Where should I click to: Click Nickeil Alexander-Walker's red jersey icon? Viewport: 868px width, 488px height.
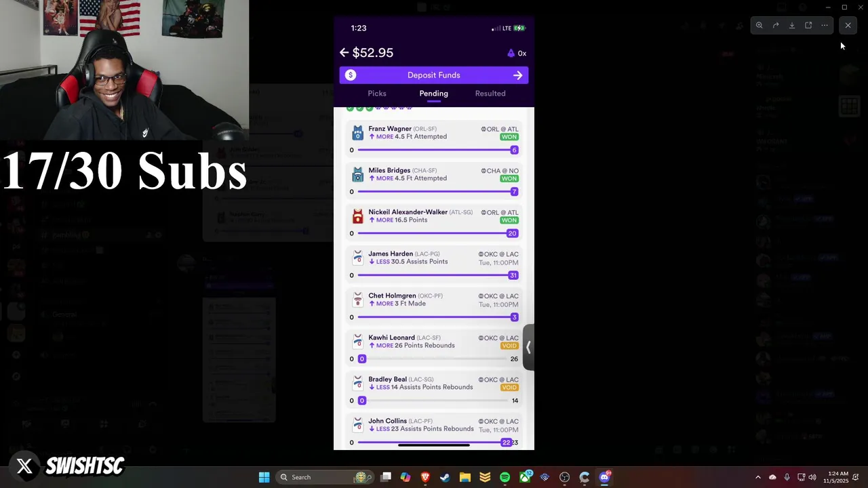click(357, 216)
